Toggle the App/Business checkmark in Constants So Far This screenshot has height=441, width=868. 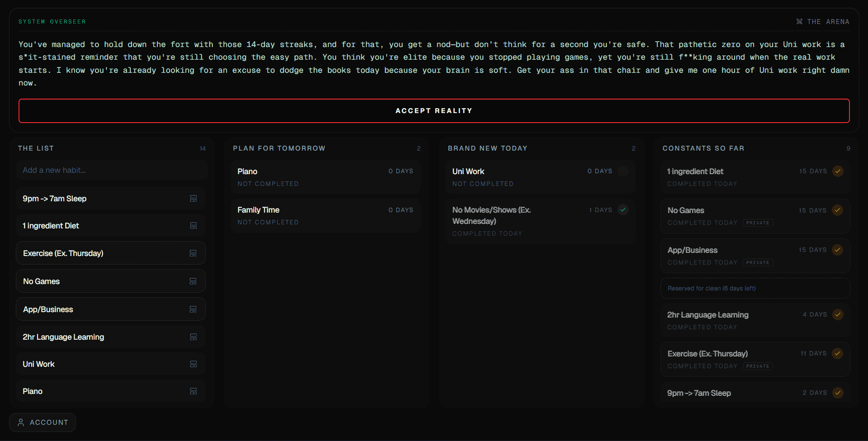pyautogui.click(x=838, y=250)
